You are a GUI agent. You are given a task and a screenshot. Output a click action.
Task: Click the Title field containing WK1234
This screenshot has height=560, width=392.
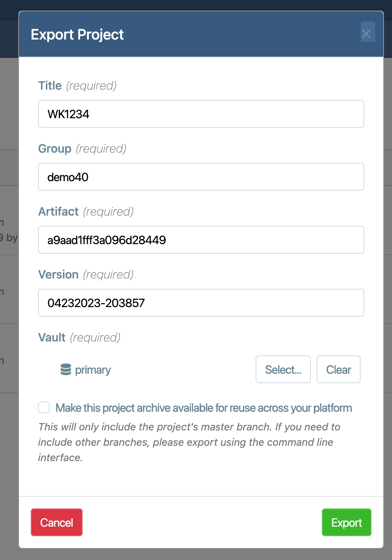201,114
